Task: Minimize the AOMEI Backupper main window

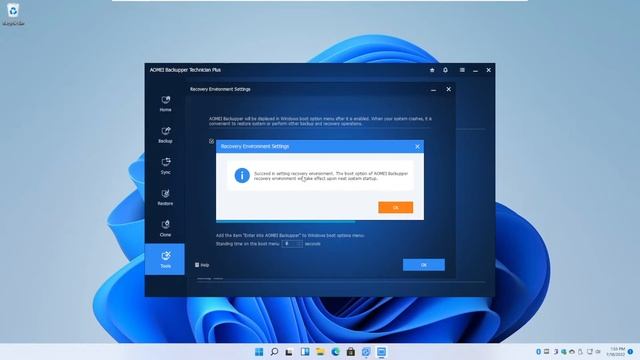Action: click(475, 70)
